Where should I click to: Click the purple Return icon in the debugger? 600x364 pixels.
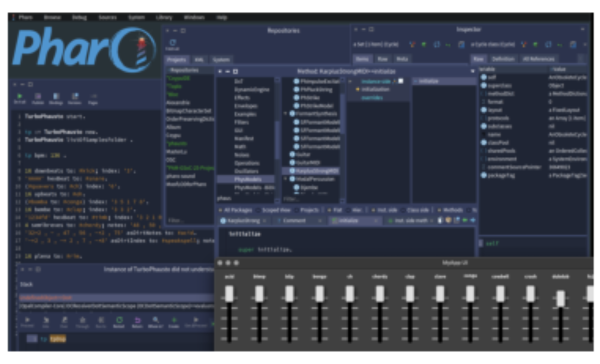[x=137, y=321]
